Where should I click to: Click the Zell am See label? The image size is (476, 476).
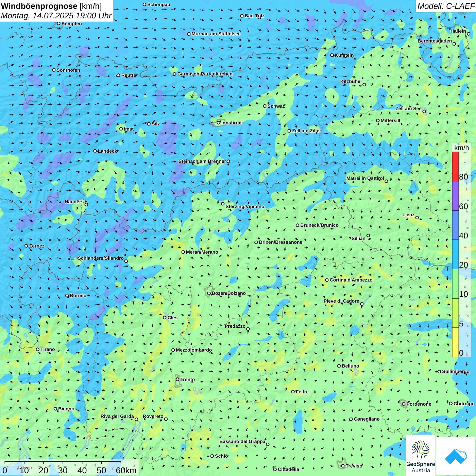click(408, 108)
